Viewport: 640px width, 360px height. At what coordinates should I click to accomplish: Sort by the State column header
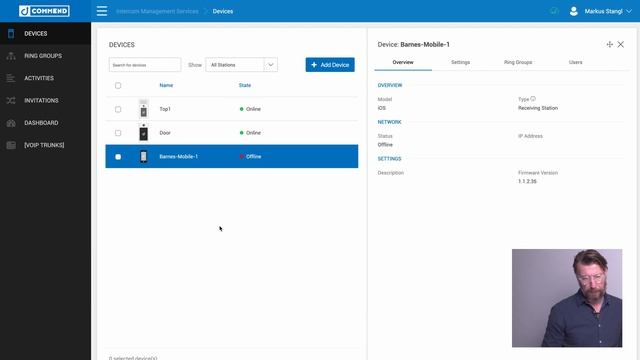tap(244, 85)
